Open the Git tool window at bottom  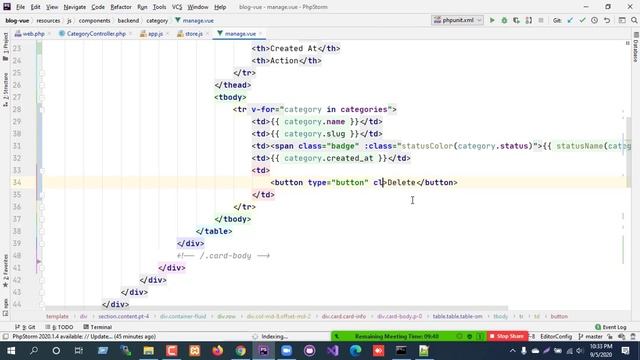coord(25,327)
